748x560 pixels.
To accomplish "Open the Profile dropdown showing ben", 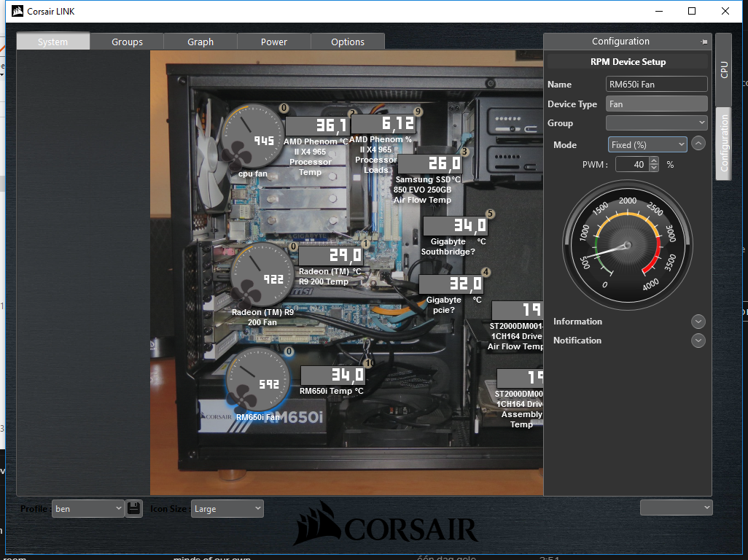I will click(87, 508).
